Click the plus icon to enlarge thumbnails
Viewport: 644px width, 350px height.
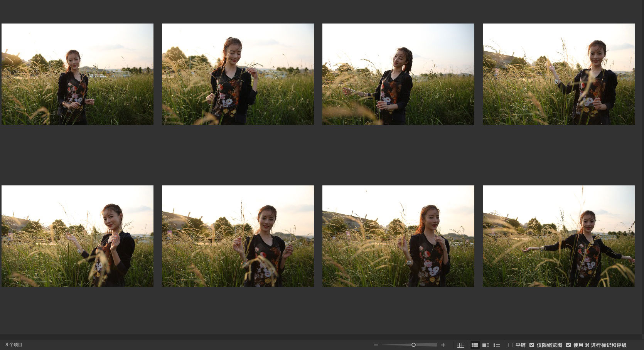point(443,345)
